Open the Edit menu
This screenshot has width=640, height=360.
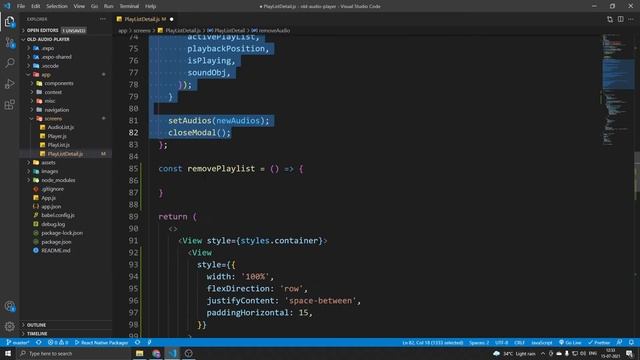tap(36, 6)
